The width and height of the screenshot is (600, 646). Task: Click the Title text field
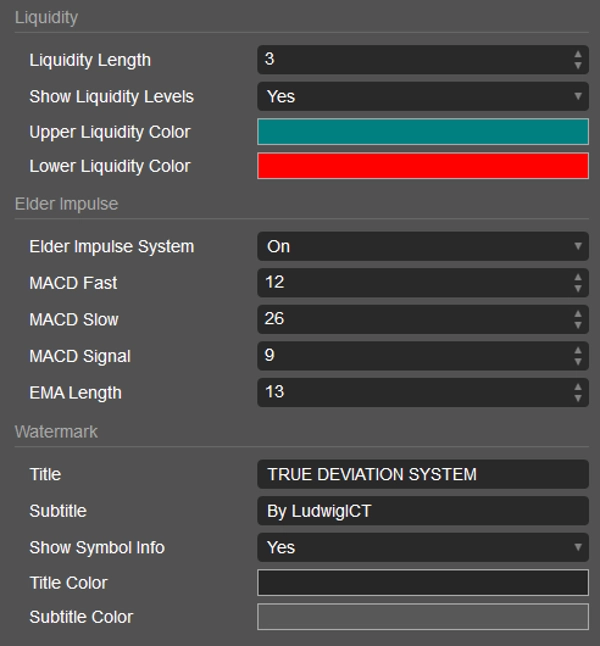(422, 474)
